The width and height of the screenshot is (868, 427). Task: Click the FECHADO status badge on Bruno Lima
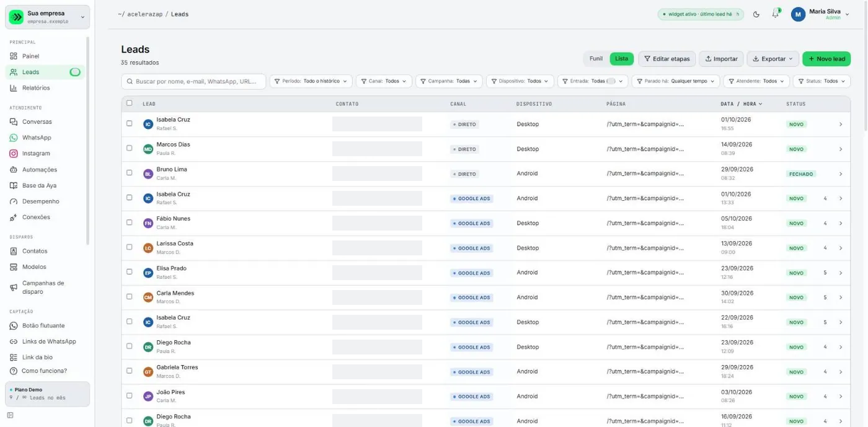(x=801, y=174)
